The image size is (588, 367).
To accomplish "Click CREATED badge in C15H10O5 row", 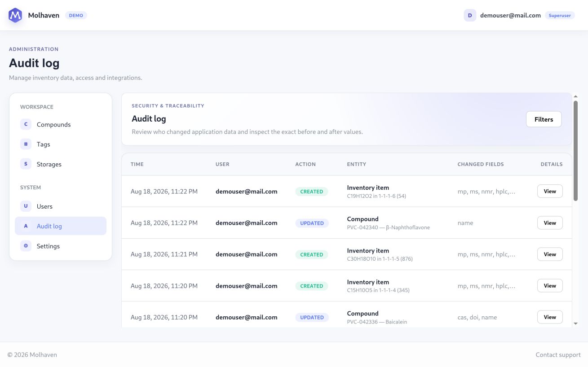I will [312, 286].
